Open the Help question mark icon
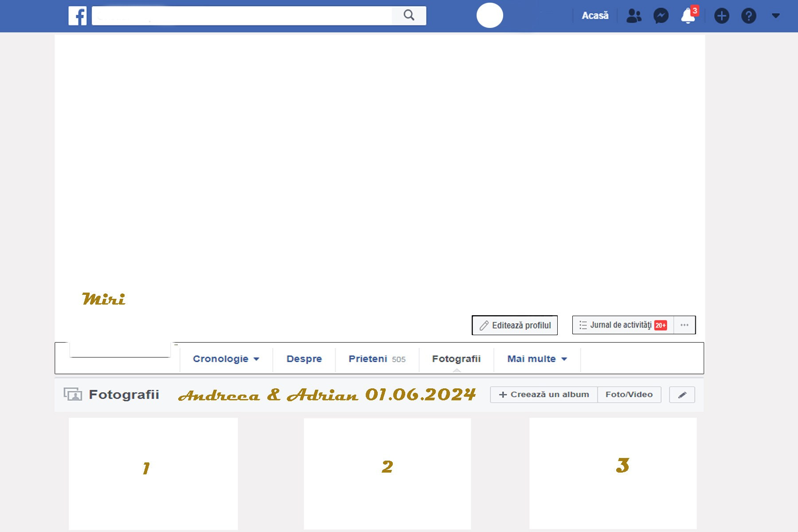798x532 pixels. click(x=748, y=15)
